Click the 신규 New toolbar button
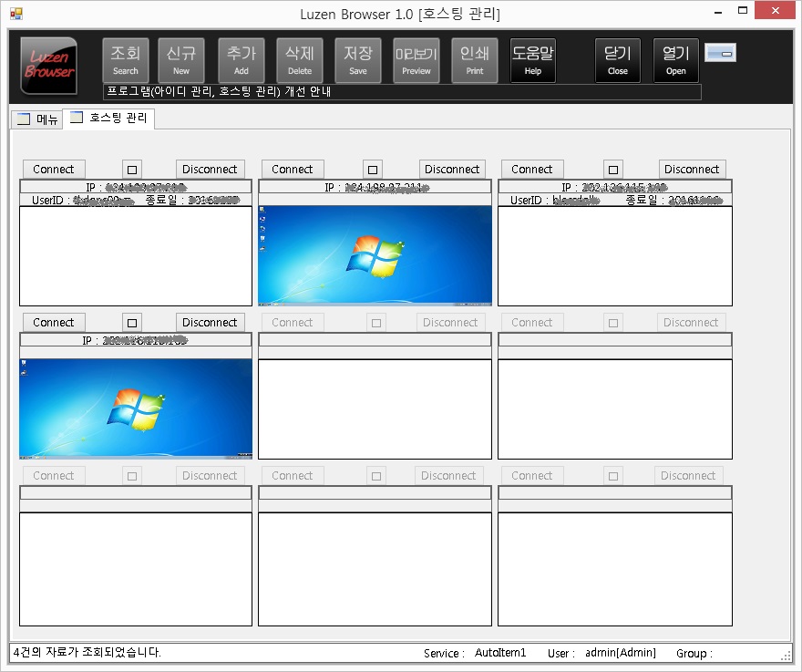The image size is (802, 672). pyautogui.click(x=181, y=60)
